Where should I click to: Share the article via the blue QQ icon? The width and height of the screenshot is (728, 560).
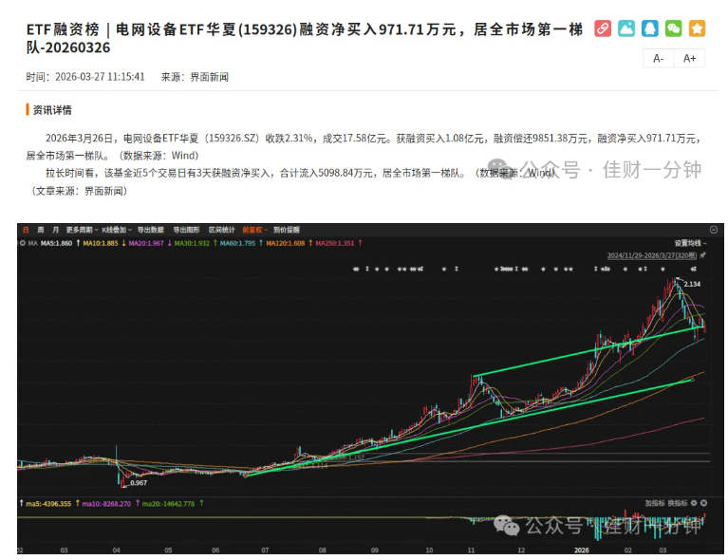pos(650,28)
